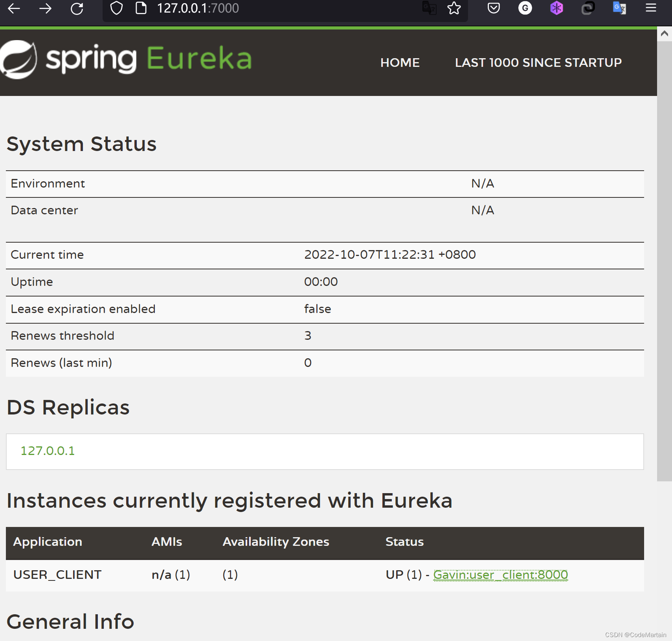
Task: Click the USER_CLIENT application cell
Action: click(x=57, y=575)
